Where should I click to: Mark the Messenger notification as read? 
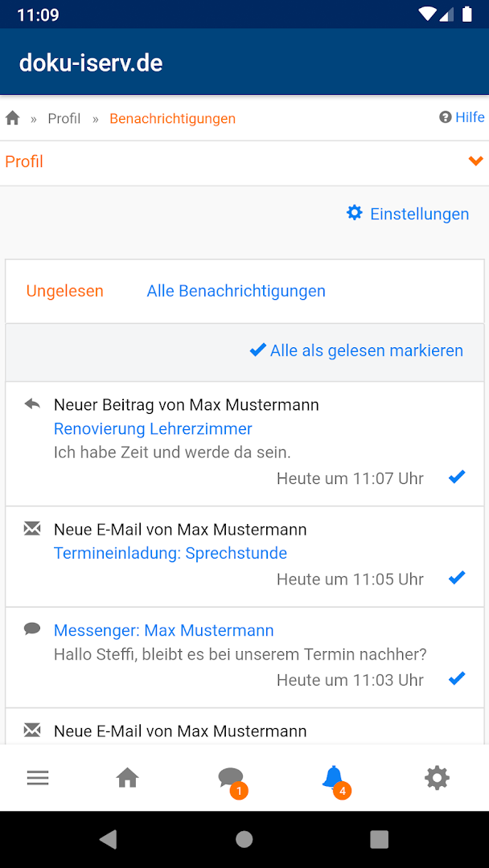pos(457,679)
